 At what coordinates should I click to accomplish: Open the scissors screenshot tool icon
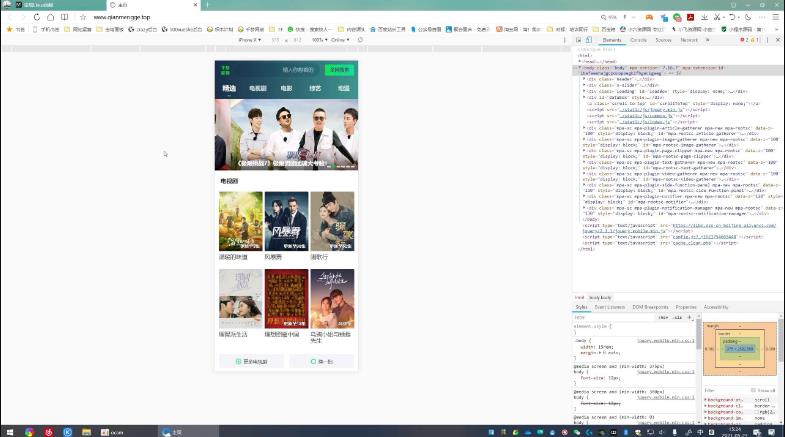pos(719,17)
